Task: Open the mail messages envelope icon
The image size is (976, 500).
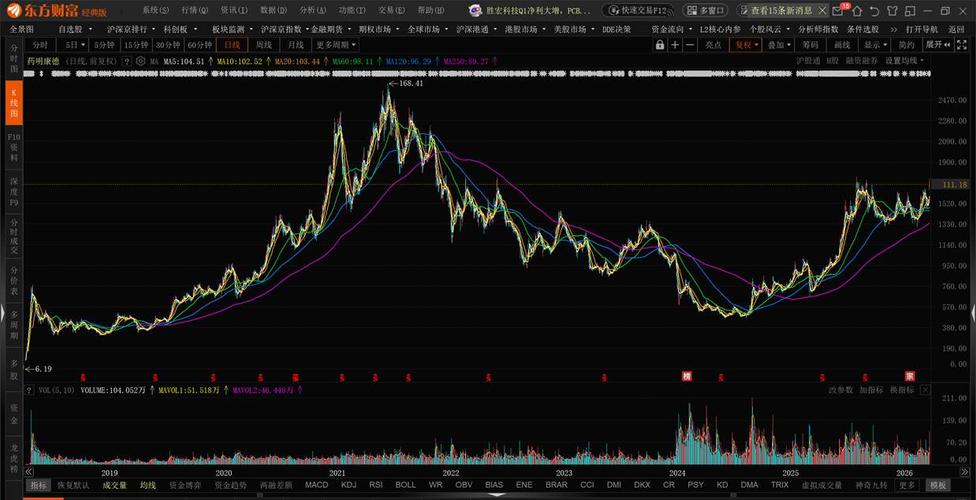Action: point(838,11)
